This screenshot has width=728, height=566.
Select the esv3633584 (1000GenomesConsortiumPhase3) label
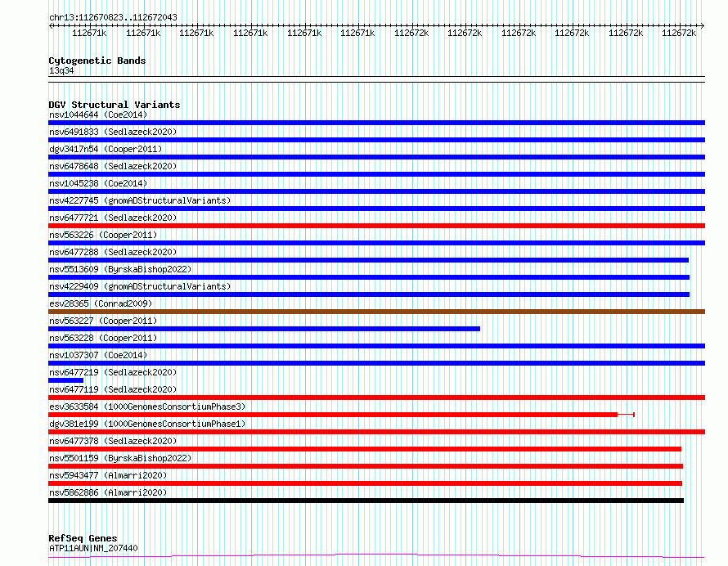pyautogui.click(x=147, y=407)
